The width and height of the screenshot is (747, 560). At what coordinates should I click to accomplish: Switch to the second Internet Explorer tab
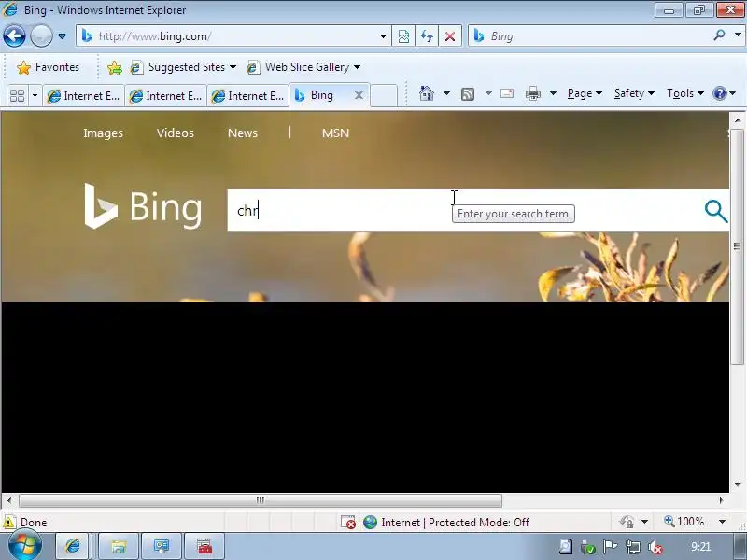(166, 96)
